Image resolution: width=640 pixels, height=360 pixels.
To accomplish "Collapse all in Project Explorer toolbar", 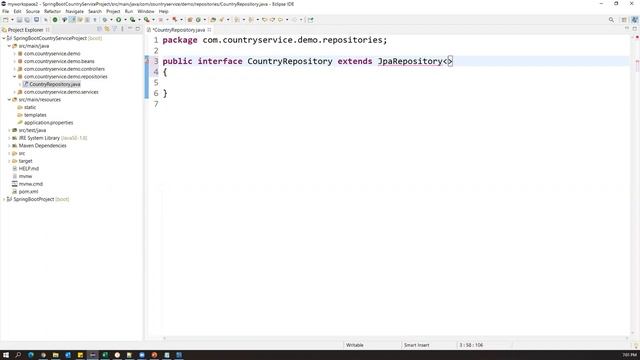I will point(99,29).
